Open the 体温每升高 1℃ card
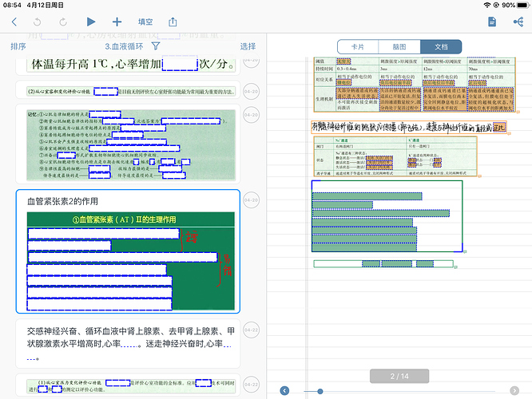 tap(128, 65)
